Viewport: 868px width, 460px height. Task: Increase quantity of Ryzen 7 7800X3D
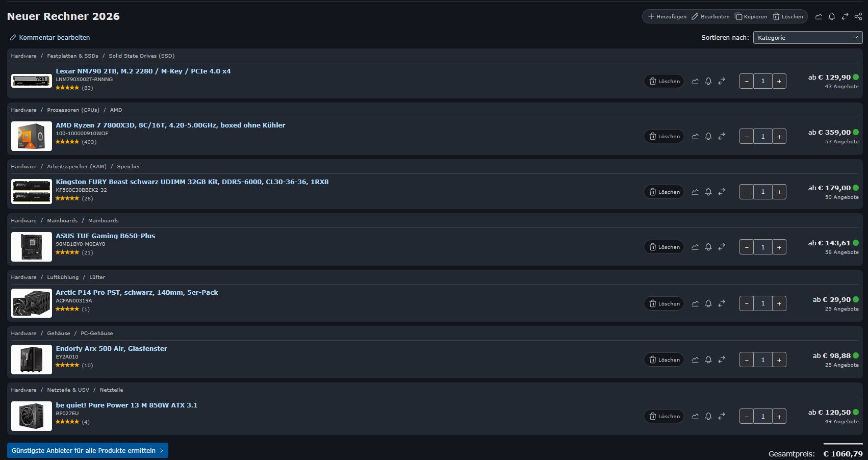click(779, 136)
